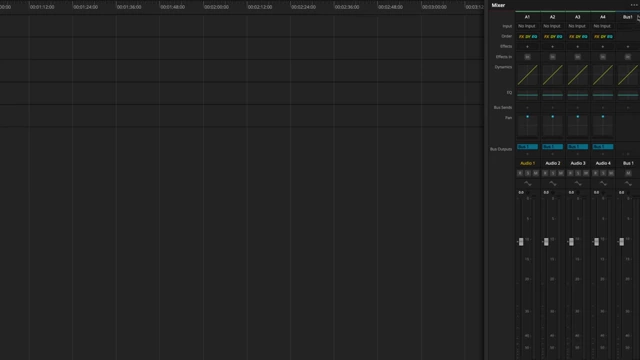Arm record on Audio 1 channel
Viewport: 640px width, 360px height.
point(520,173)
